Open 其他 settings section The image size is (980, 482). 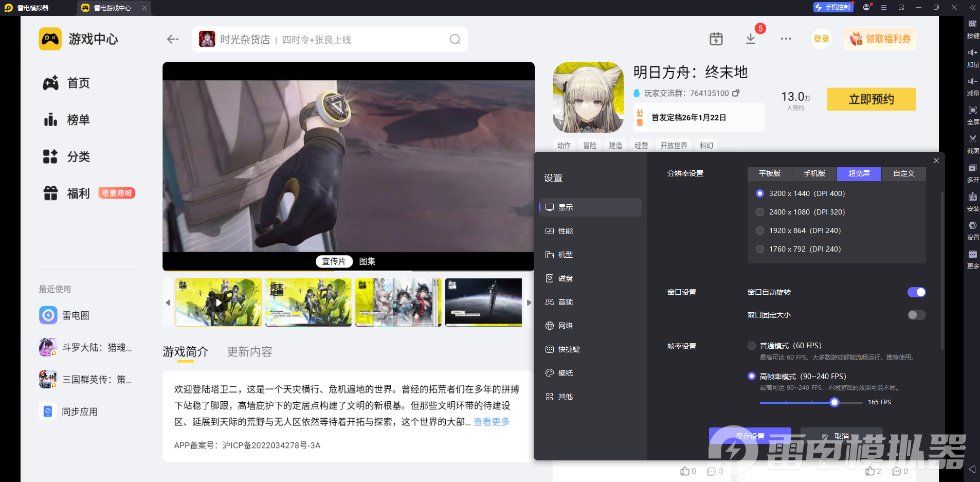(x=590, y=397)
